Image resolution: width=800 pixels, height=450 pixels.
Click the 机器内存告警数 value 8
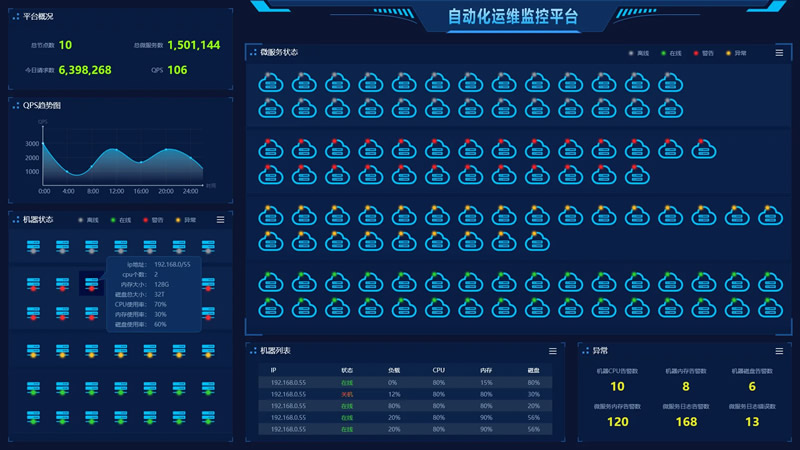686,387
